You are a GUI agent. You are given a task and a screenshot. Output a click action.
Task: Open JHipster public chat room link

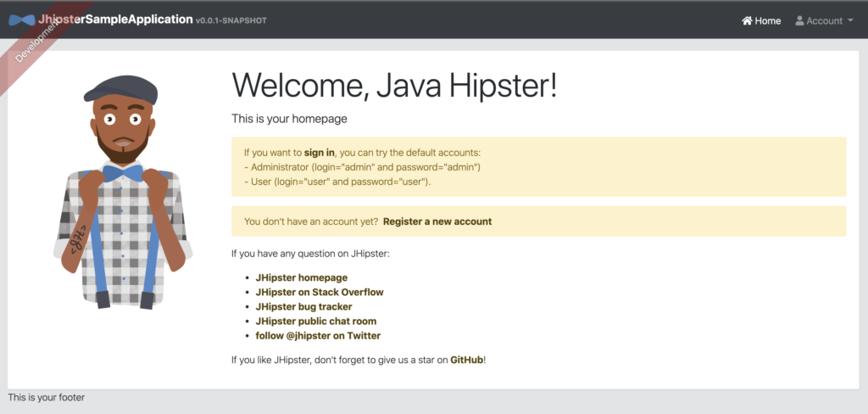tap(316, 321)
